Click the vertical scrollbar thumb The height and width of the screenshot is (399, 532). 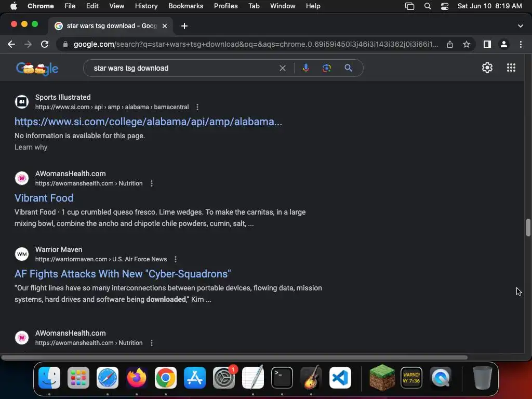pos(528,228)
